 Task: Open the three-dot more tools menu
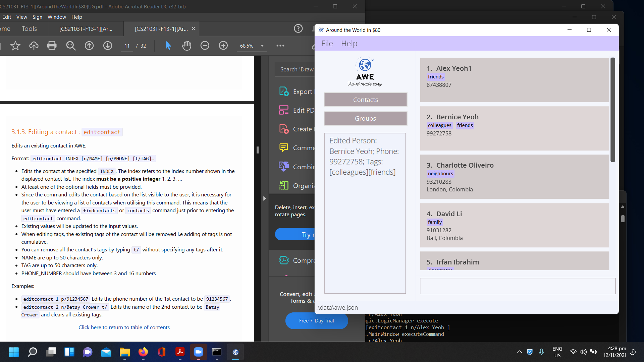tap(280, 46)
